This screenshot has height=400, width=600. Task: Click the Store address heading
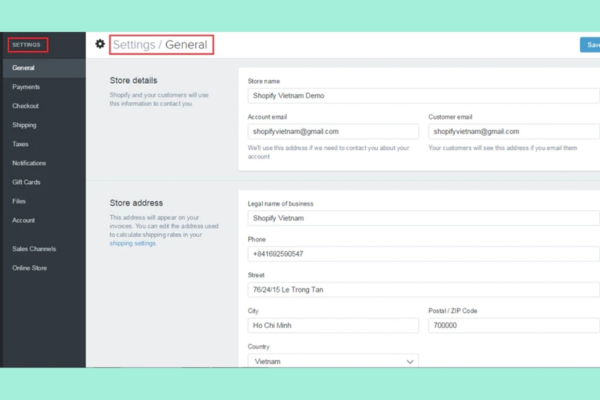tap(136, 203)
